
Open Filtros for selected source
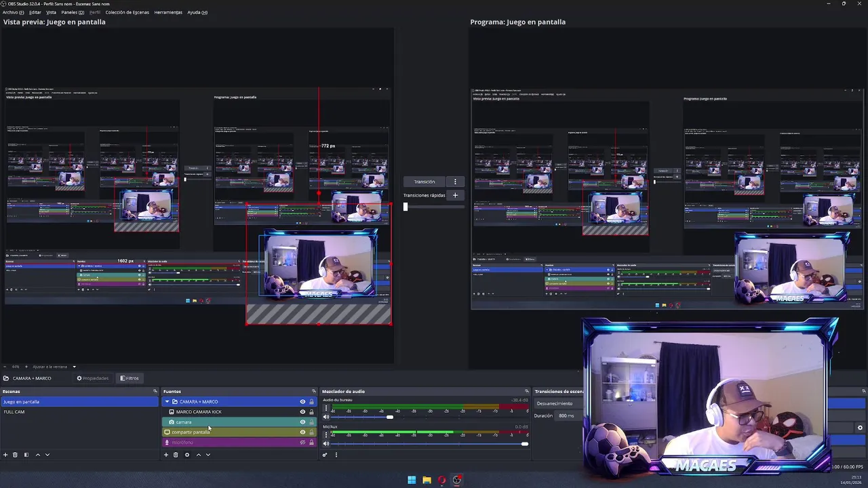point(130,378)
